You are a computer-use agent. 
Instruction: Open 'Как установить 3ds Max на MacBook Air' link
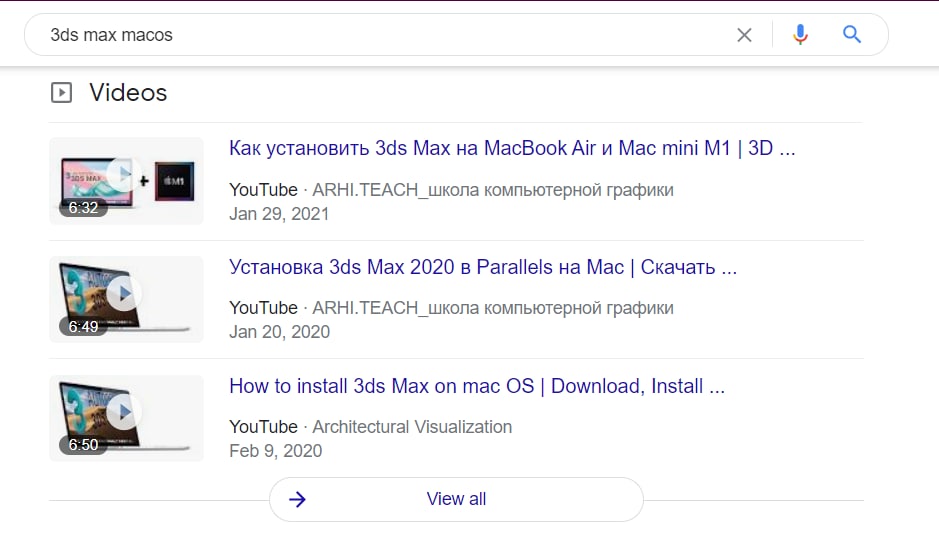[x=512, y=148]
